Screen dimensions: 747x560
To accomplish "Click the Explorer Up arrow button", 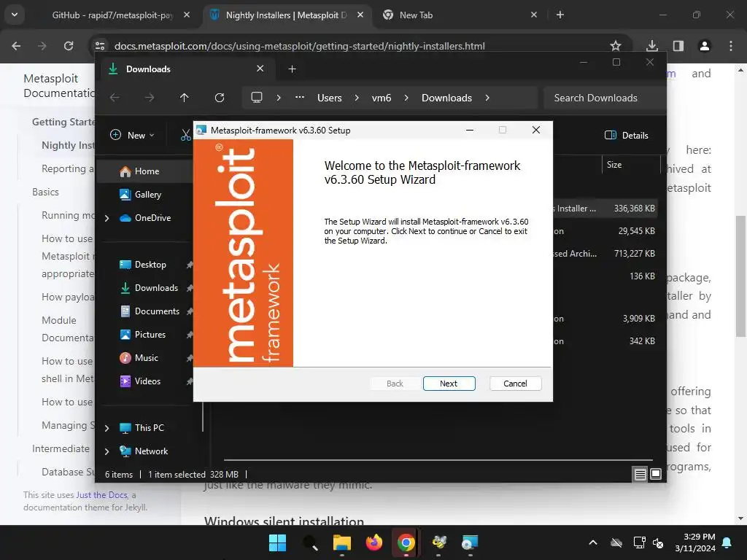I will tap(185, 98).
